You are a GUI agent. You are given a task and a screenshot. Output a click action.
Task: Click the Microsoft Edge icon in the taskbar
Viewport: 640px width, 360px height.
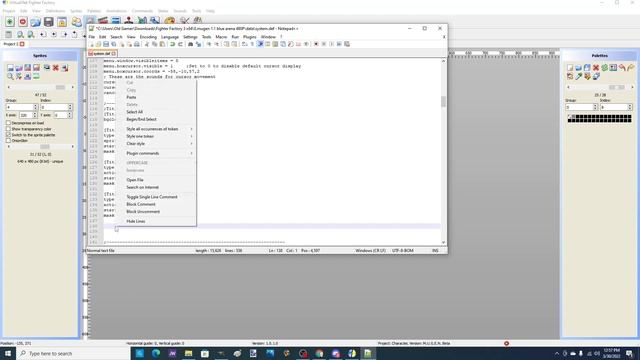(x=156, y=353)
